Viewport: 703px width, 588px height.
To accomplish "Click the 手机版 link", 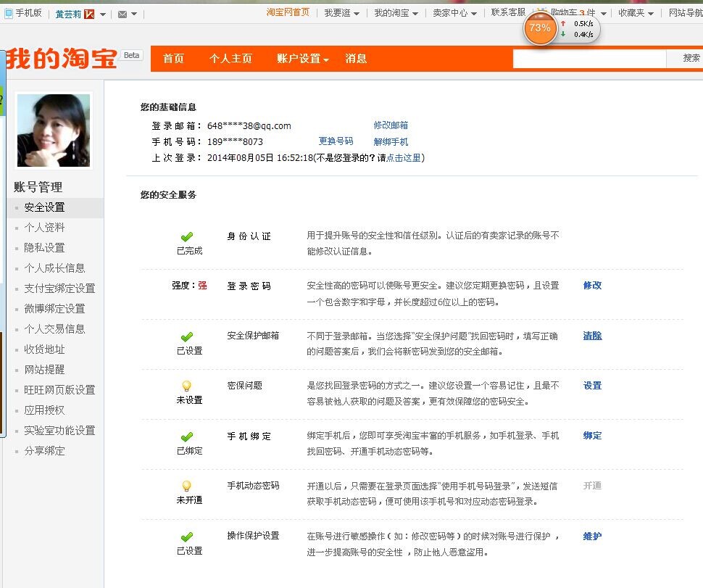I will (28, 13).
